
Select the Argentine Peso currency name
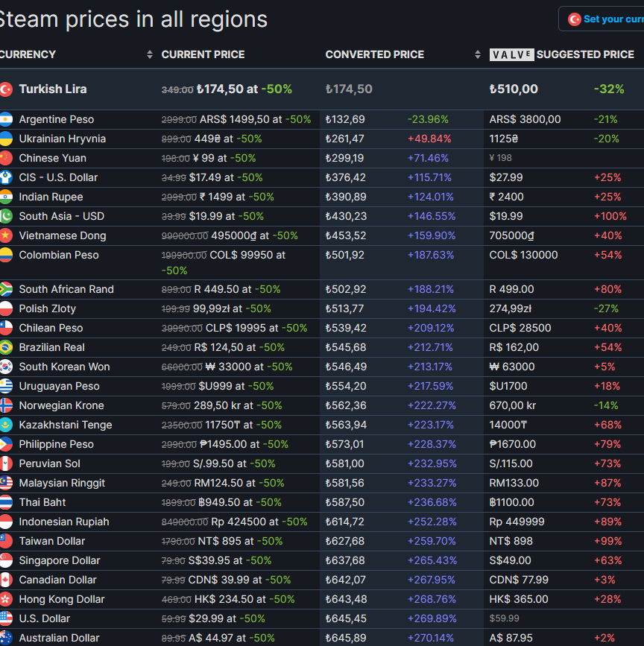[x=57, y=119]
